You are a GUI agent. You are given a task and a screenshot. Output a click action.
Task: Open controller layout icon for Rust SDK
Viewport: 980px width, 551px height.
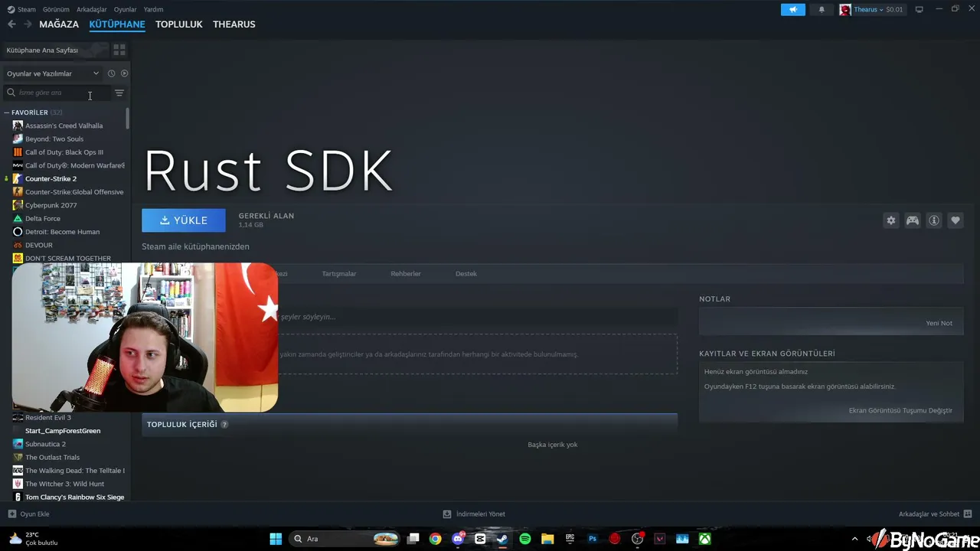click(913, 220)
